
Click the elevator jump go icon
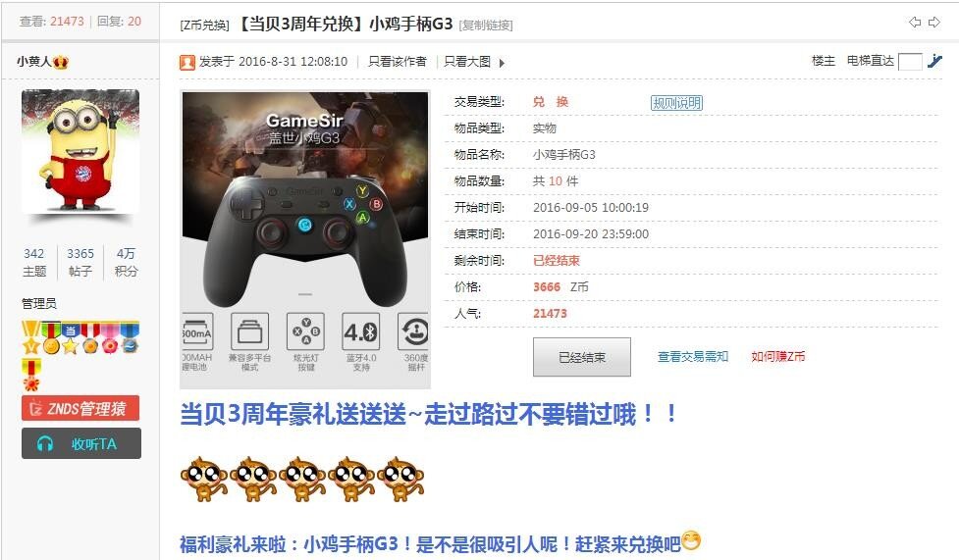[934, 61]
